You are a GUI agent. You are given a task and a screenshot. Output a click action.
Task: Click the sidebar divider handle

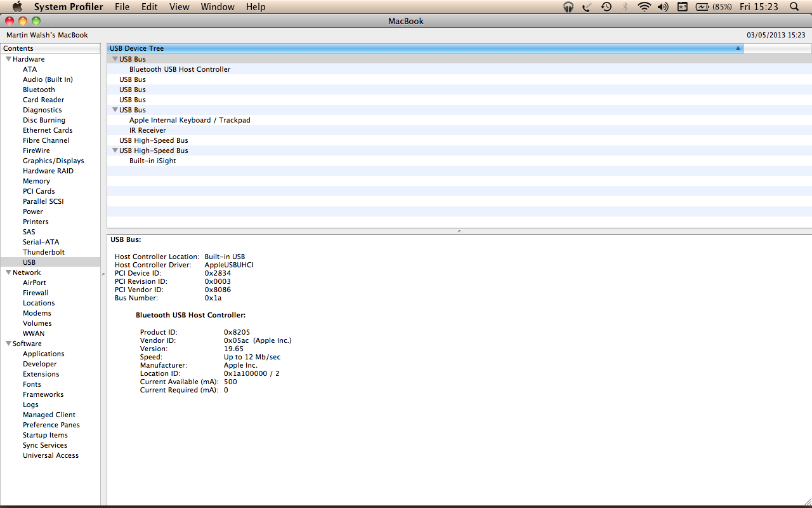(x=103, y=274)
